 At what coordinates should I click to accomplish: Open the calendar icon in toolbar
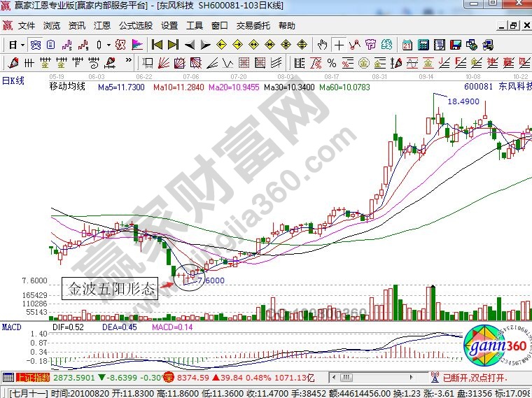[x=406, y=45]
